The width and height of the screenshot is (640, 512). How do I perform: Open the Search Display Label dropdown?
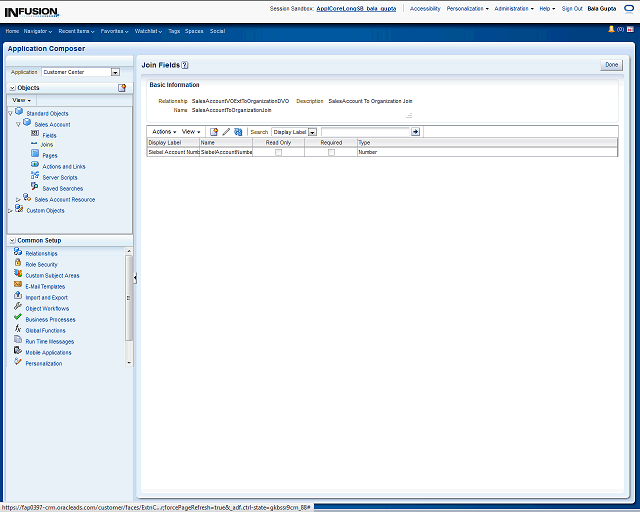tap(312, 132)
